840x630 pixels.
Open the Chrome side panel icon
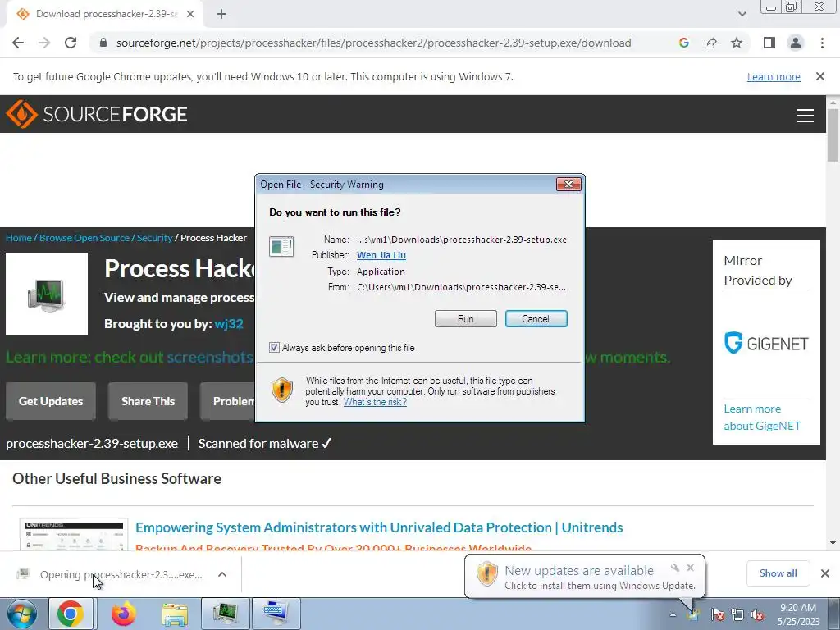(769, 43)
